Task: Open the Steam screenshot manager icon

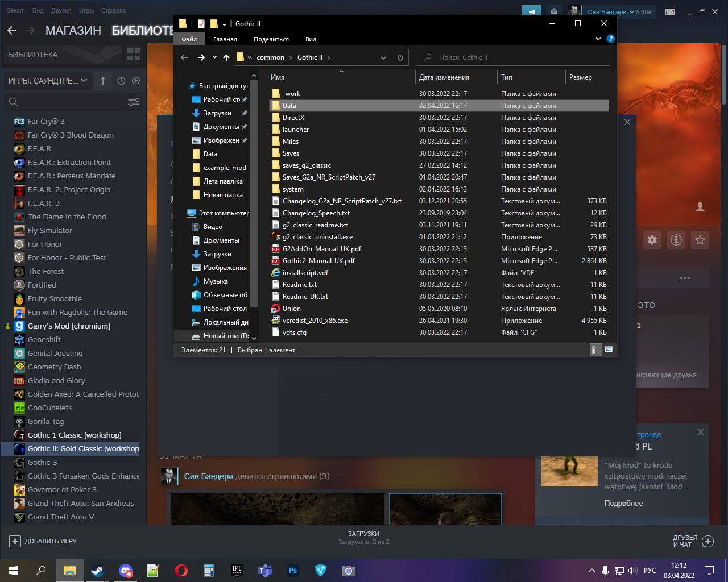Action: (x=670, y=11)
